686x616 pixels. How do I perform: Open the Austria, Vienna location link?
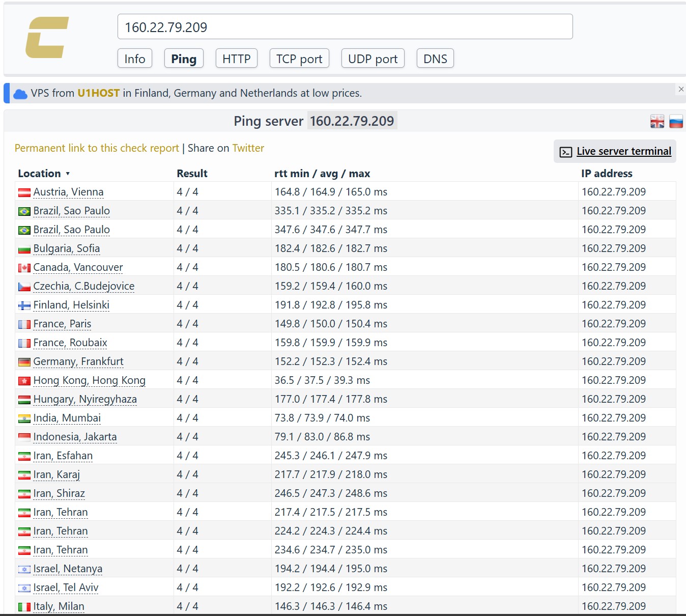click(x=69, y=192)
